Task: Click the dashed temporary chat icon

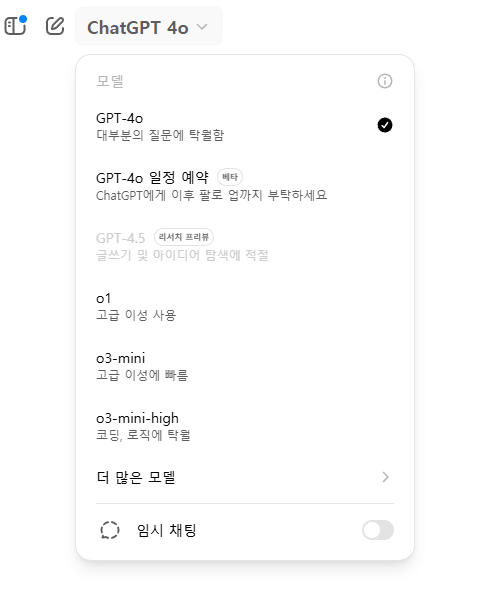Action: tap(110, 530)
